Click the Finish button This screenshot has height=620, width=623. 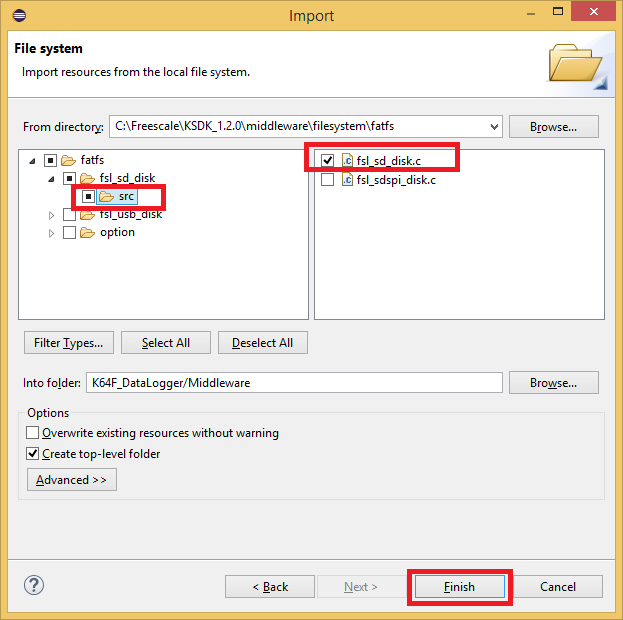tap(459, 587)
